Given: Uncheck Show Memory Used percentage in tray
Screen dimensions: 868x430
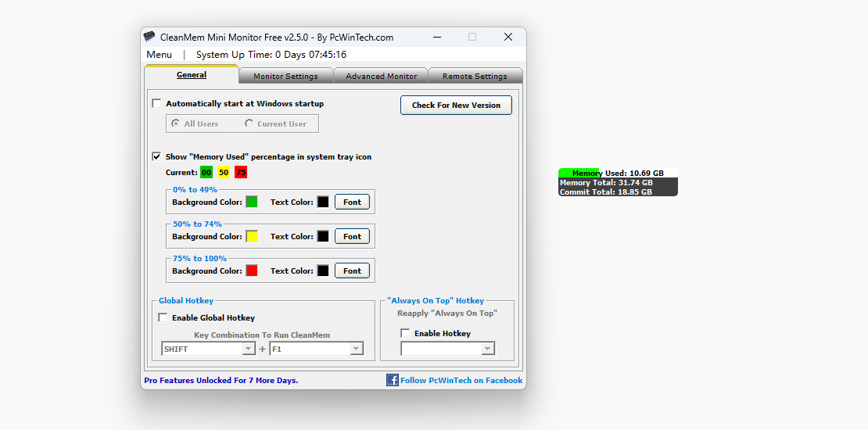Looking at the screenshot, I should [x=157, y=156].
